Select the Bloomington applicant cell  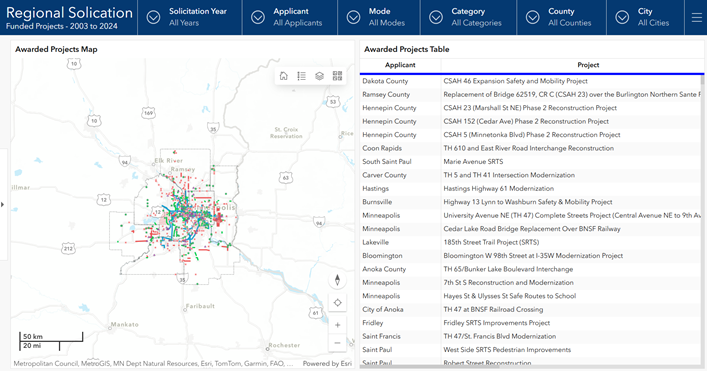pos(400,256)
